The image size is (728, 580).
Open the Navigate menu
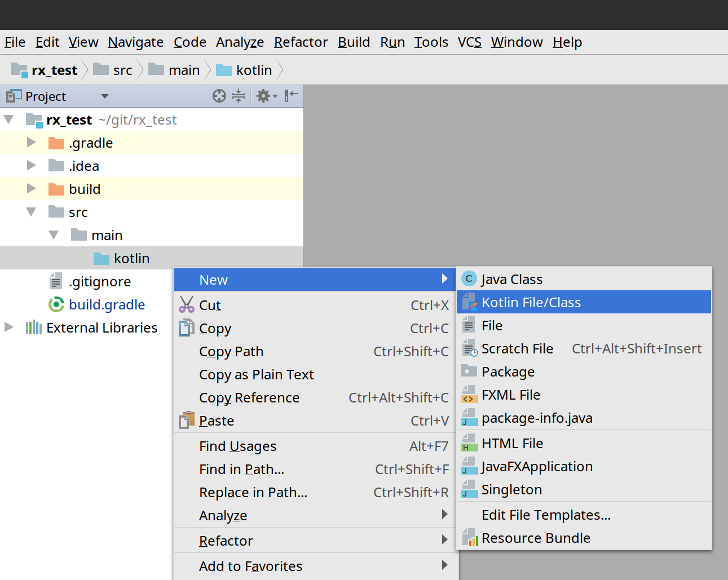[136, 42]
